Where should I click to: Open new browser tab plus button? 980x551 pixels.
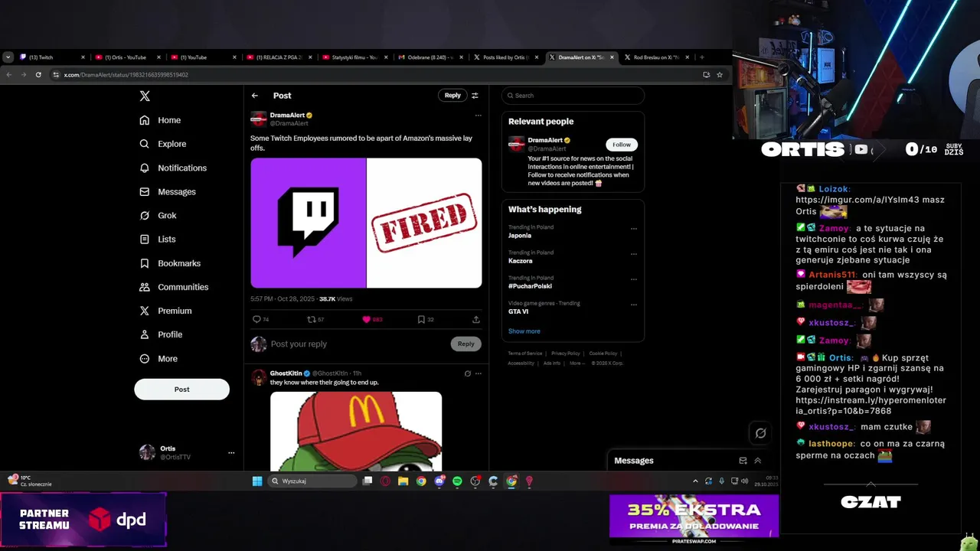pyautogui.click(x=702, y=57)
